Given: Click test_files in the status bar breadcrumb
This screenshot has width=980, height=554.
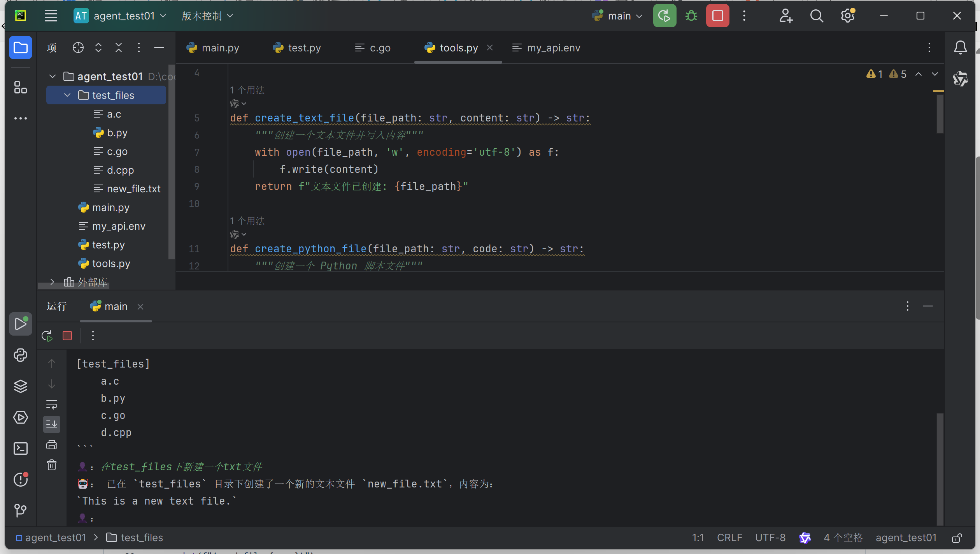Looking at the screenshot, I should click(141, 538).
